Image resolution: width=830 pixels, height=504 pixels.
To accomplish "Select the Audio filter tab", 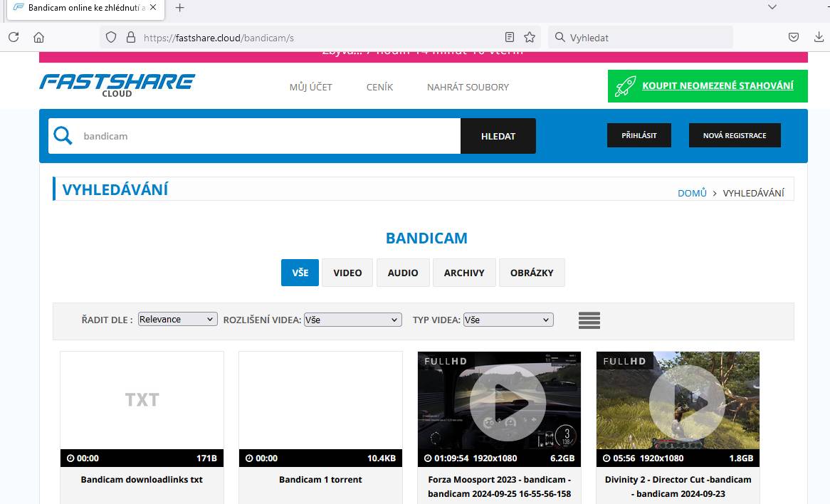I will click(x=403, y=273).
